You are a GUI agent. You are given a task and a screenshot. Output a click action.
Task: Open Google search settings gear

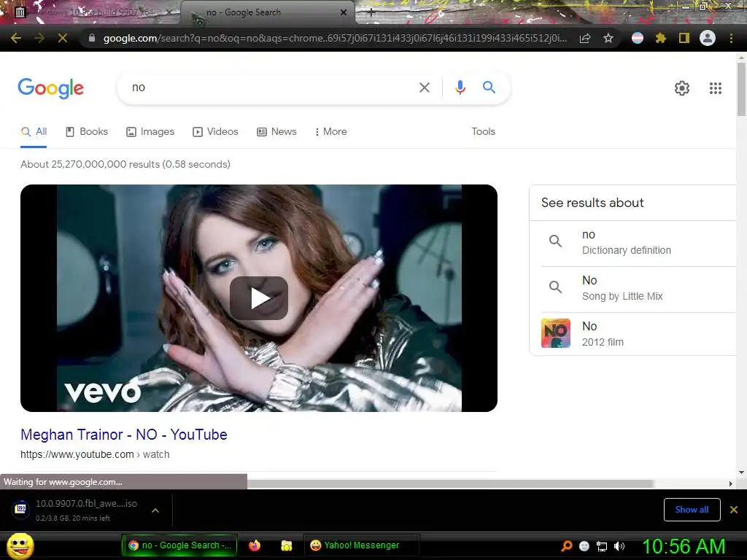pyautogui.click(x=682, y=88)
